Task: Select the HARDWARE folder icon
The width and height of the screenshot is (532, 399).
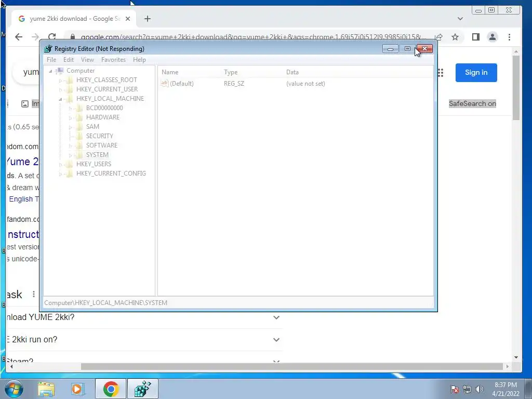Action: coord(79,117)
